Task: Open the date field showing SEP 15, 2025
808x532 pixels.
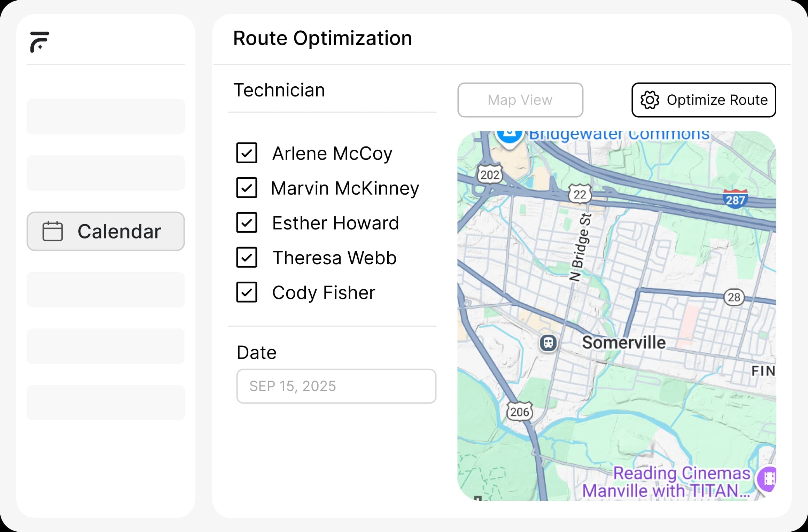Action: click(336, 386)
